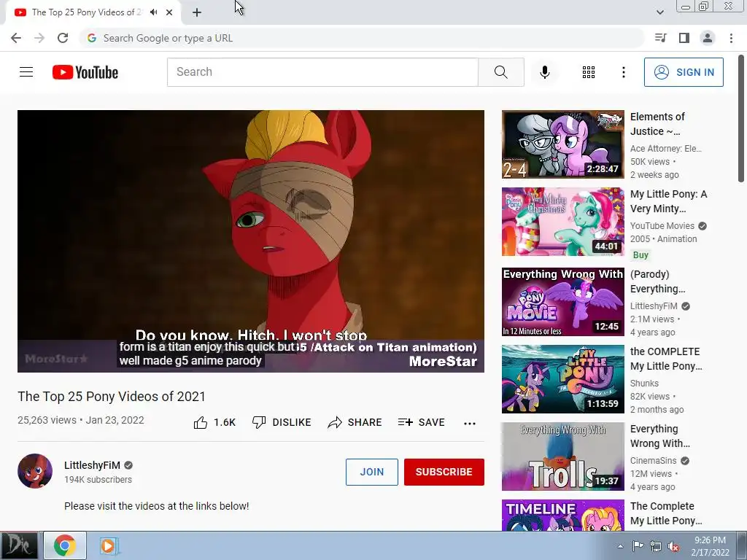Click the Buy badge on Minty Christmas
Viewport: 747px width, 560px height.
[x=640, y=254]
